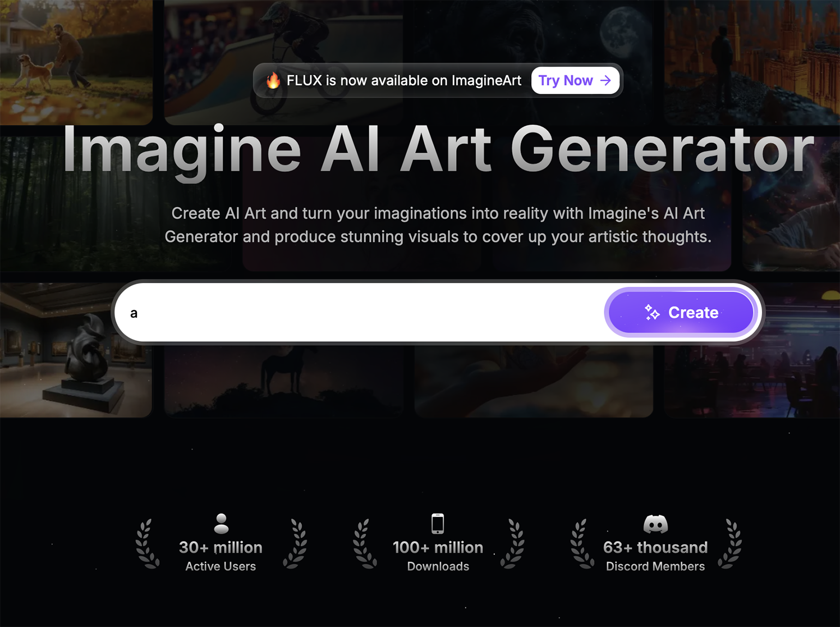Click the 63+ thousand Discord Members stat
Image resolution: width=840 pixels, height=627 pixels.
click(x=655, y=556)
